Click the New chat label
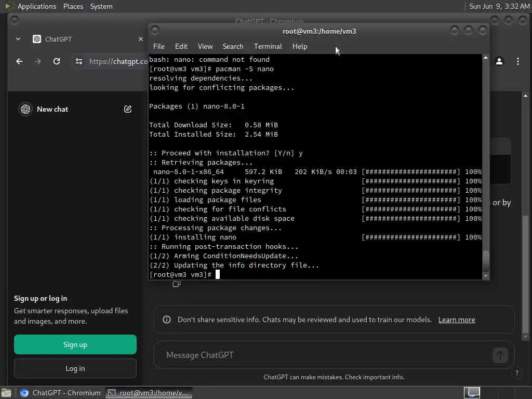This screenshot has width=532, height=399. point(52,109)
